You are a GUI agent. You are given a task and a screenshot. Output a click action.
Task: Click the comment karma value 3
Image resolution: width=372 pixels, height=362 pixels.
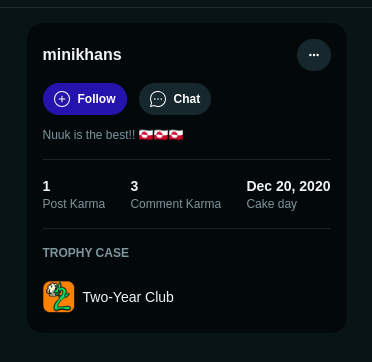[134, 186]
